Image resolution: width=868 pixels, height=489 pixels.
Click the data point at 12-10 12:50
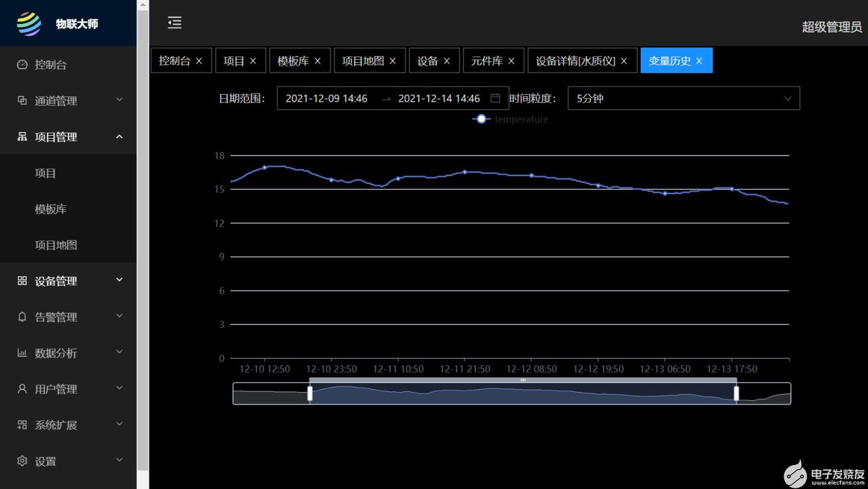[x=265, y=167]
